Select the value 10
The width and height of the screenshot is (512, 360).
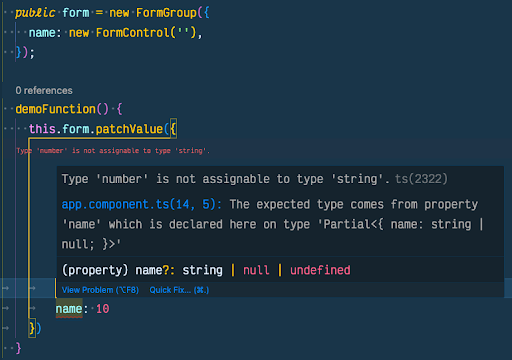(x=103, y=309)
